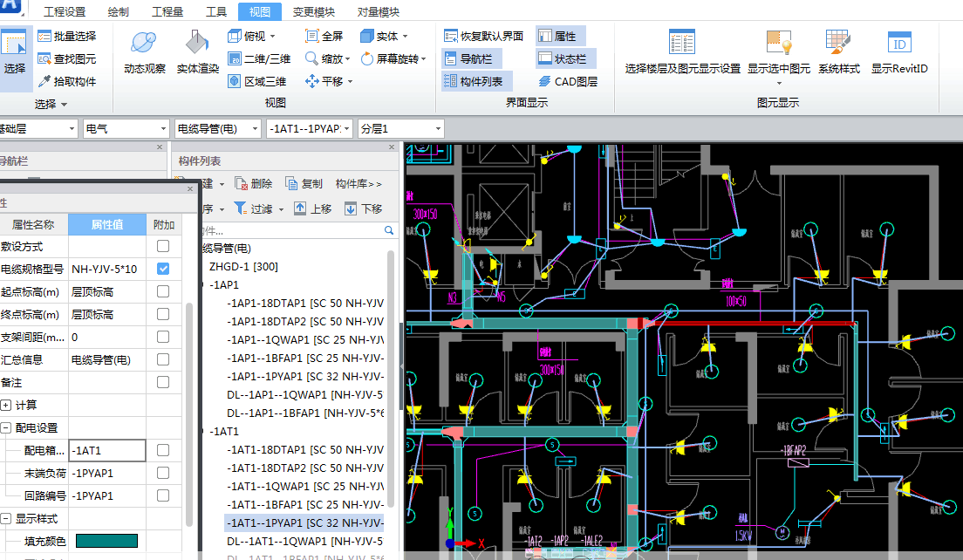Collapse the 显示样式 property group
Image resolution: width=963 pixels, height=560 pixels.
[6, 519]
